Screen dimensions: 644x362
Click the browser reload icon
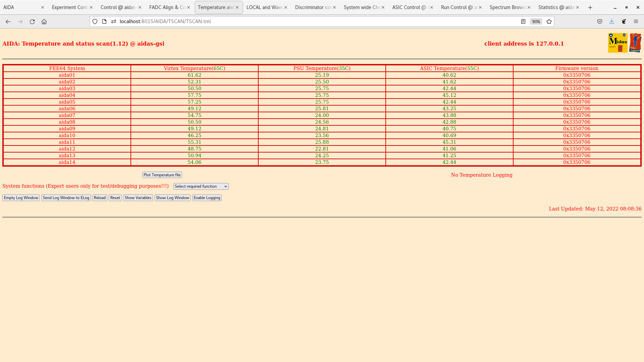click(x=32, y=21)
